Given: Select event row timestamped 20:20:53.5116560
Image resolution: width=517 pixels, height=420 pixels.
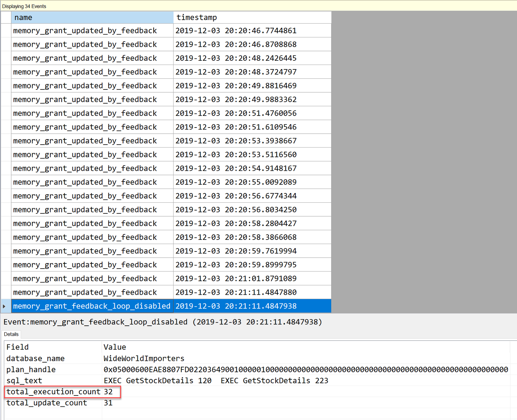Looking at the screenshot, I should [166, 154].
